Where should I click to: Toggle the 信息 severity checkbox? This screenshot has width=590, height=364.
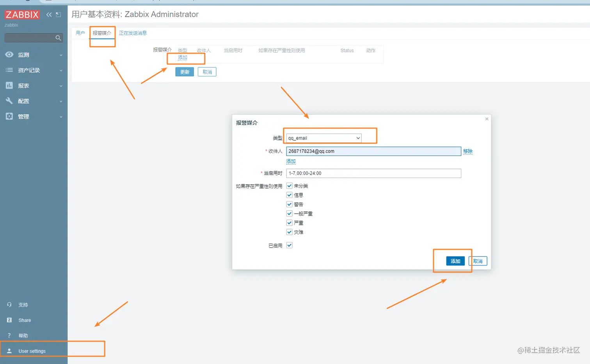click(x=290, y=195)
